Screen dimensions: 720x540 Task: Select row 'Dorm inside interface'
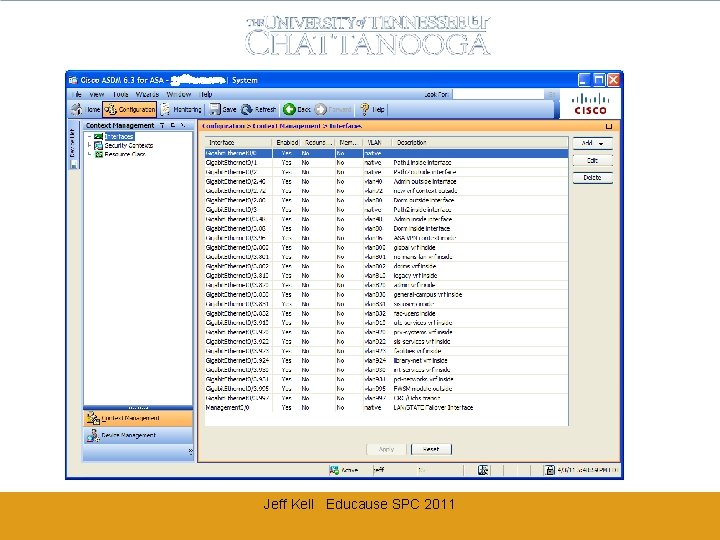386,229
